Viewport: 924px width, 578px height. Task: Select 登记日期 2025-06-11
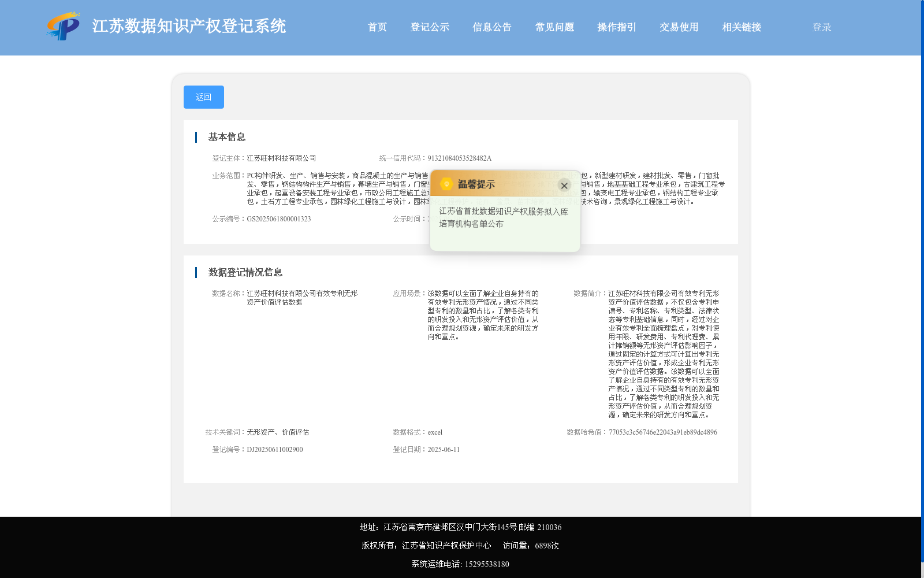click(444, 450)
